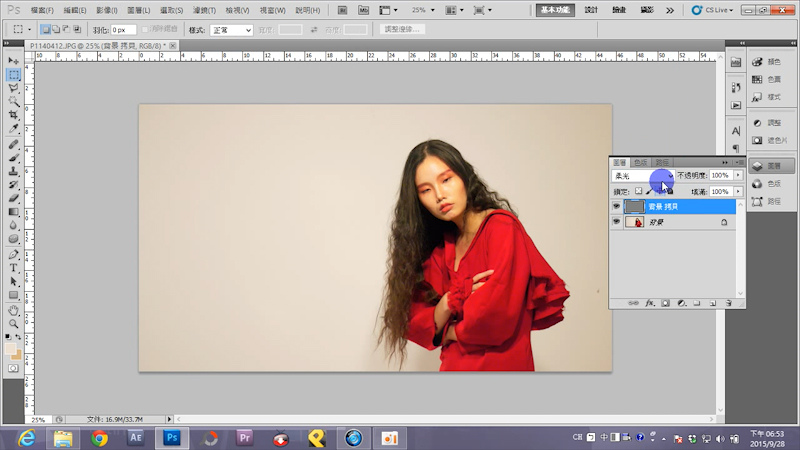Viewport: 800px width, 450px height.
Task: Select the Gradient tool
Action: pyautogui.click(x=13, y=212)
